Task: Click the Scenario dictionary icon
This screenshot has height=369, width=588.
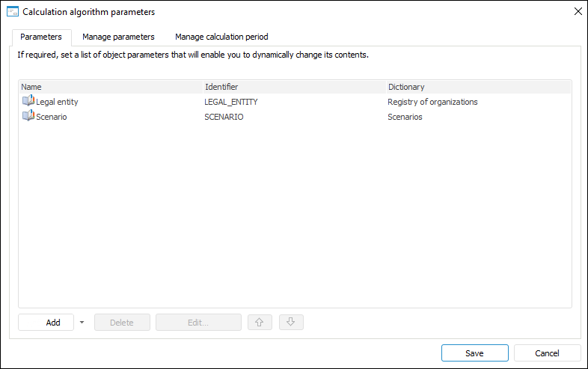Action: click(28, 116)
